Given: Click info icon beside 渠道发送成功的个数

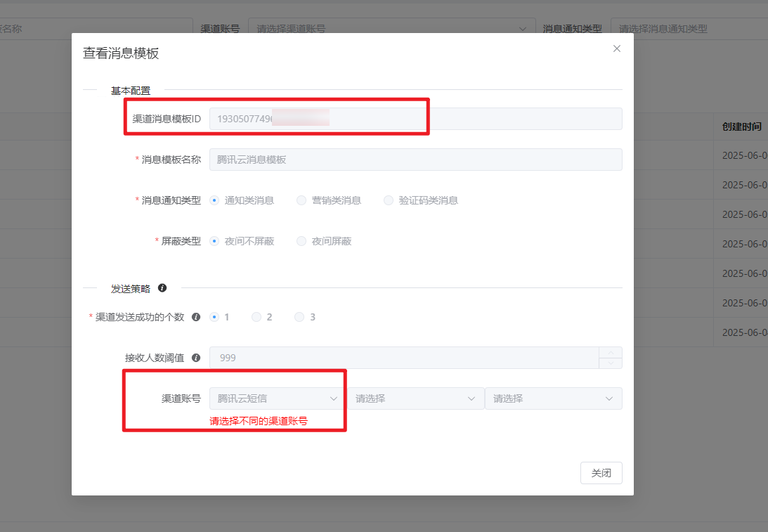Looking at the screenshot, I should pyautogui.click(x=196, y=317).
